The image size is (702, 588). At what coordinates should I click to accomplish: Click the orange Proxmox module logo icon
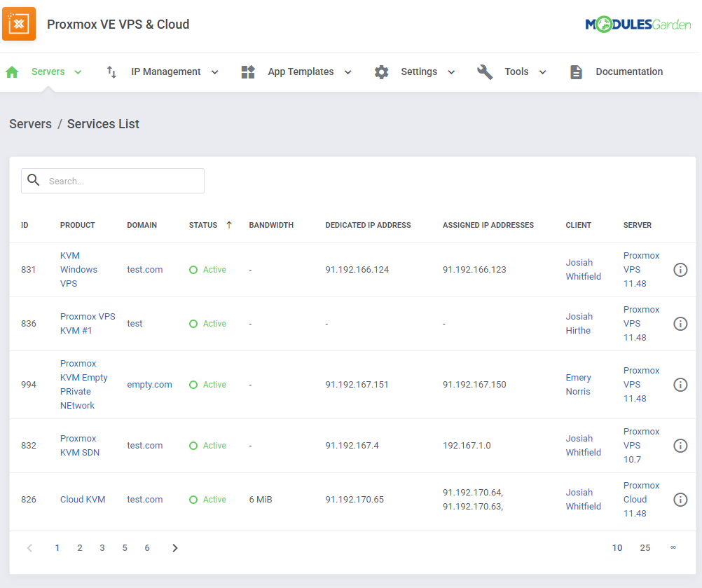pyautogui.click(x=19, y=24)
